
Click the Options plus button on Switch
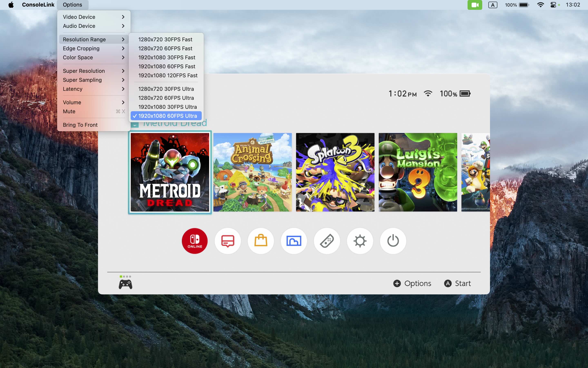[412, 283]
